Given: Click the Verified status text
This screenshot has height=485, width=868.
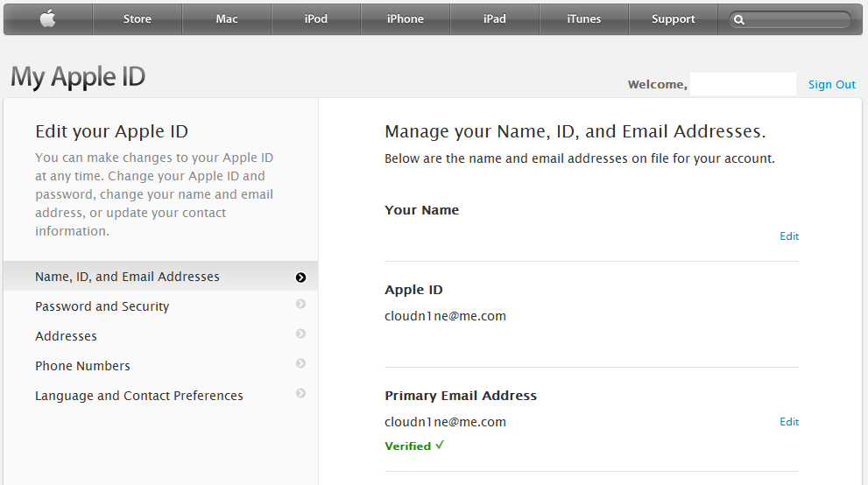Looking at the screenshot, I should tap(408, 446).
